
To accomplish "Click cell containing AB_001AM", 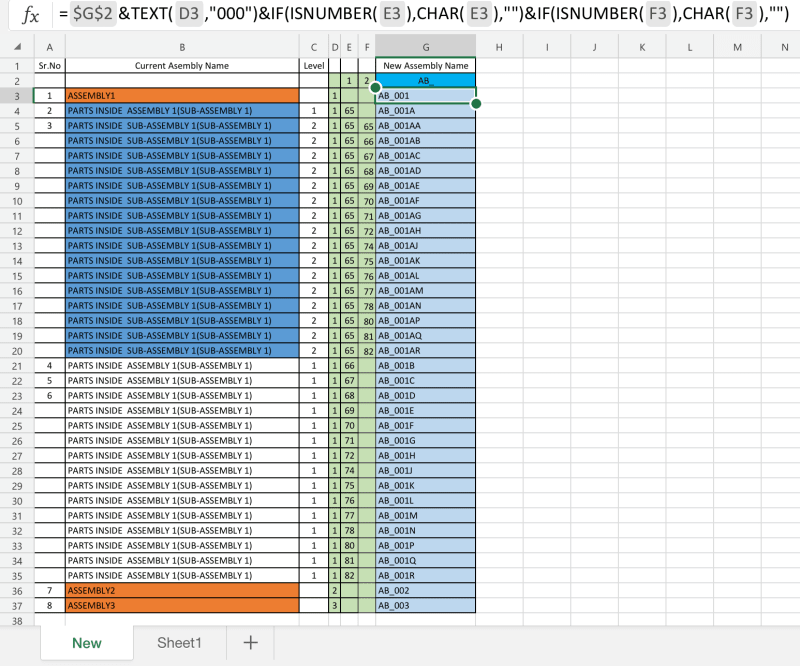I will point(426,290).
